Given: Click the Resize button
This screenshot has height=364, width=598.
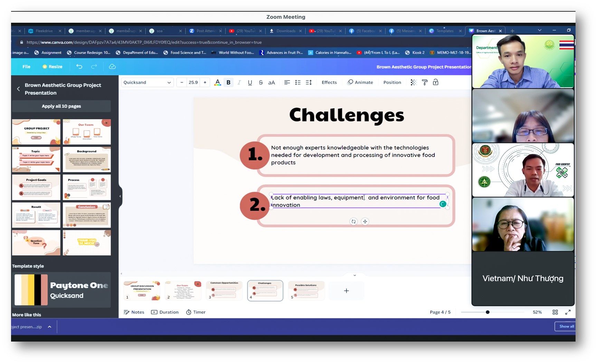Looking at the screenshot, I should point(52,67).
